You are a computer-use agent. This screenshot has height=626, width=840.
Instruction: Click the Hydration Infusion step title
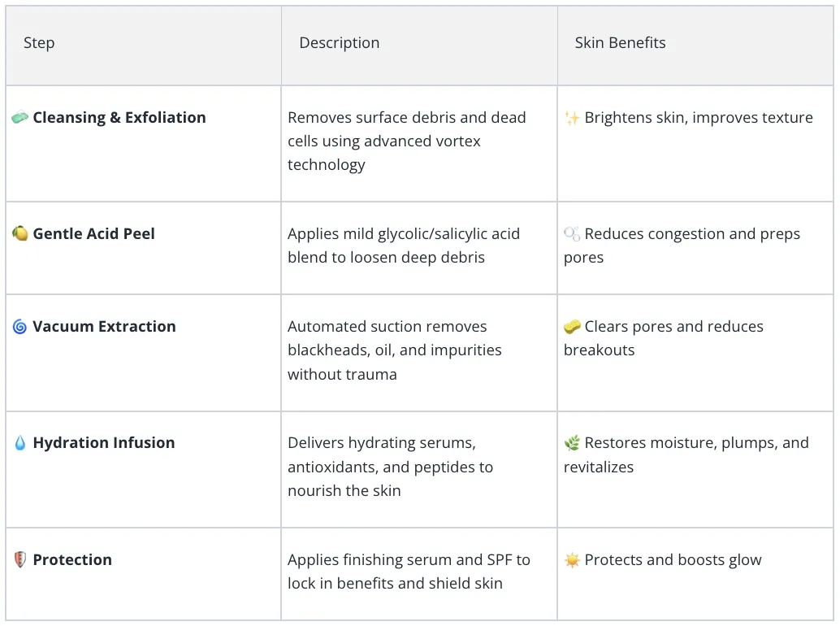[x=104, y=443]
